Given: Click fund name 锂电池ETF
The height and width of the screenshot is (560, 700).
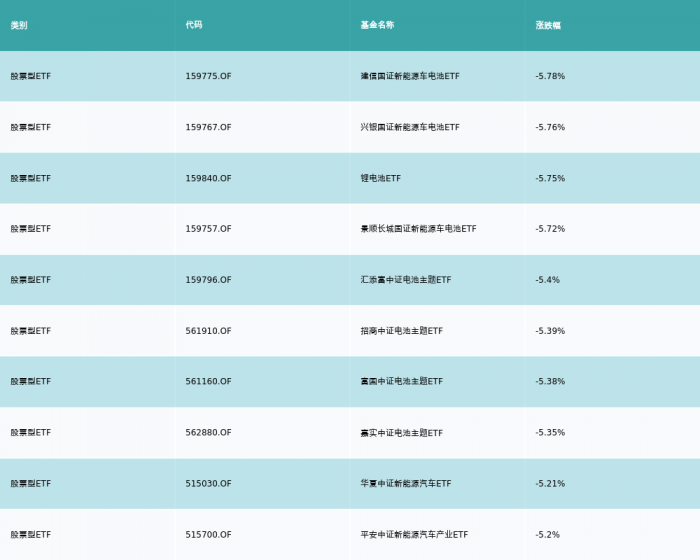Looking at the screenshot, I should tap(381, 178).
